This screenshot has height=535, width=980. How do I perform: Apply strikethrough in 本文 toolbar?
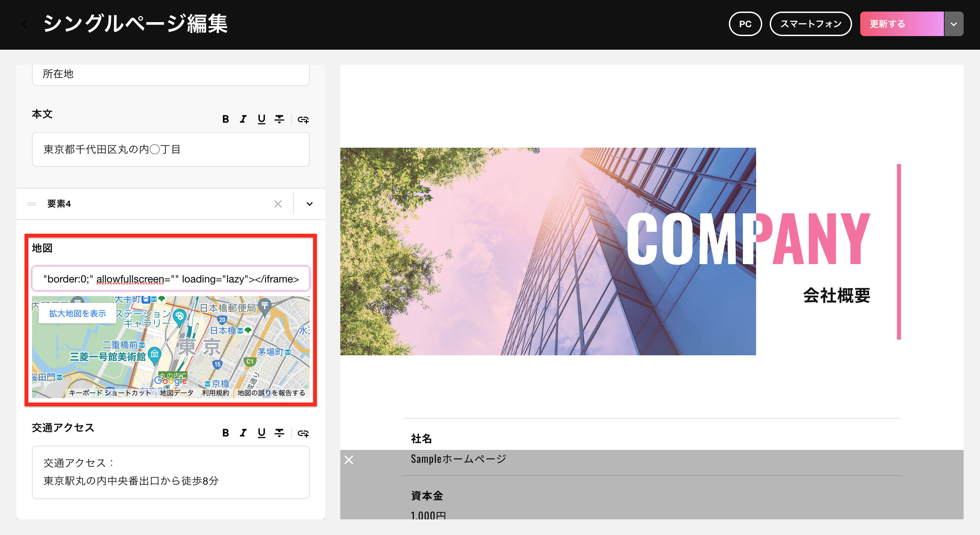coord(279,119)
